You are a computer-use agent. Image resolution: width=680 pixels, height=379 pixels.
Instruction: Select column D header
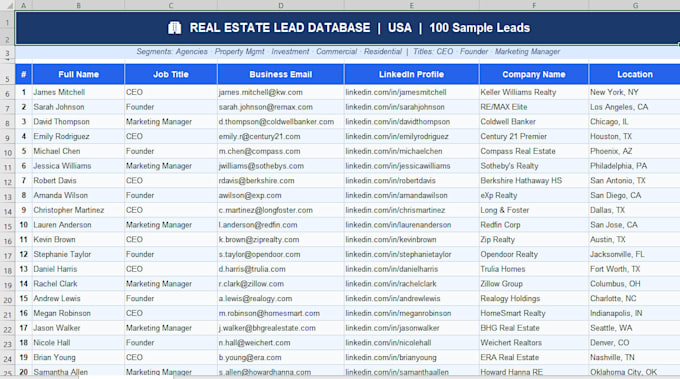point(281,5)
